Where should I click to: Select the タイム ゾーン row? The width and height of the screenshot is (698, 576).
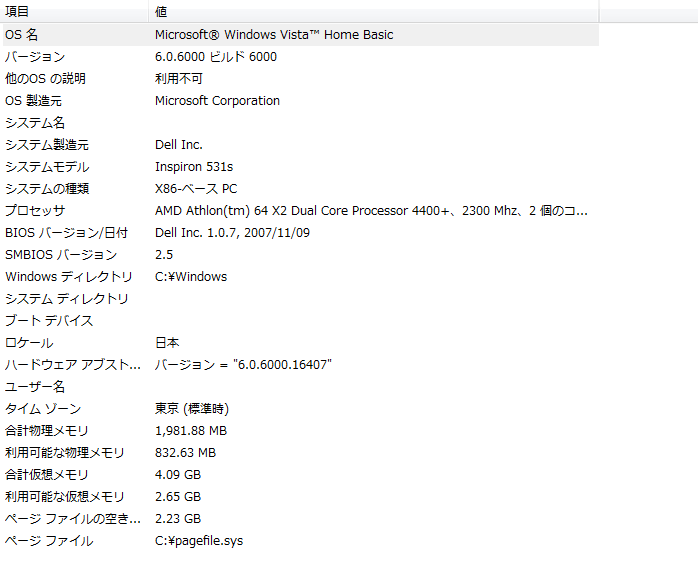[42, 409]
